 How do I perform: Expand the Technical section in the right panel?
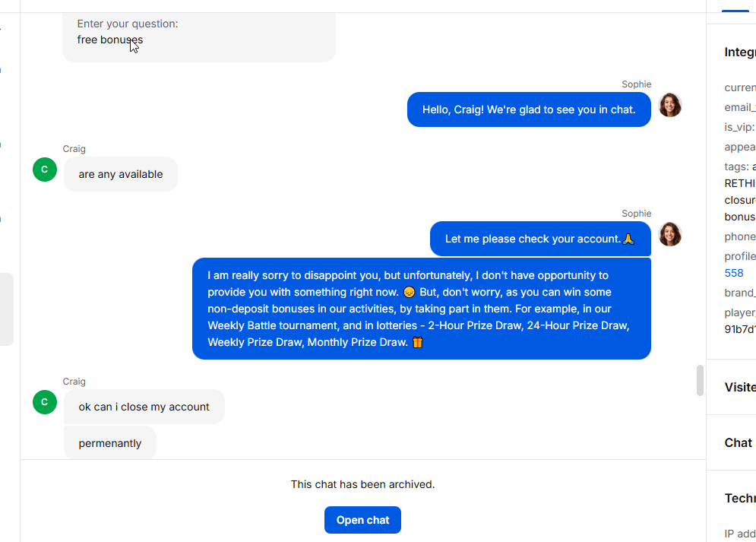(739, 498)
